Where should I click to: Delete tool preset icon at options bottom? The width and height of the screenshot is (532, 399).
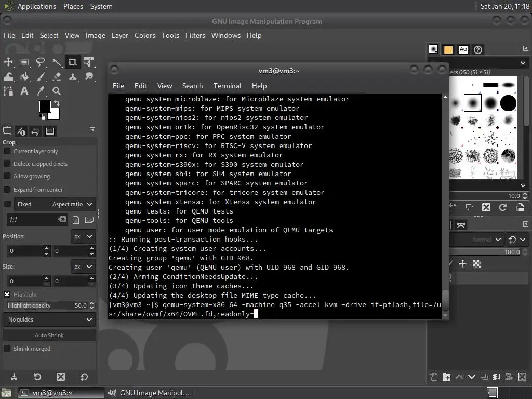click(61, 377)
